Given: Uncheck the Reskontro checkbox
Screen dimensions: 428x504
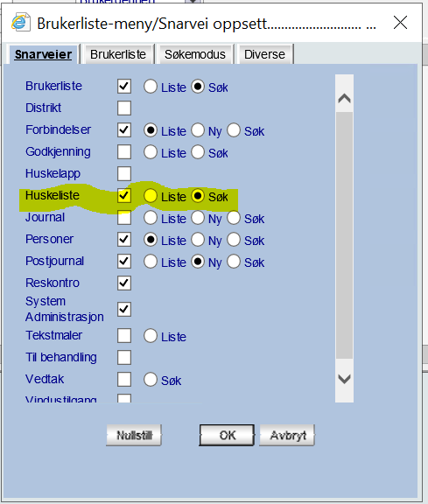Looking at the screenshot, I should pos(124,283).
